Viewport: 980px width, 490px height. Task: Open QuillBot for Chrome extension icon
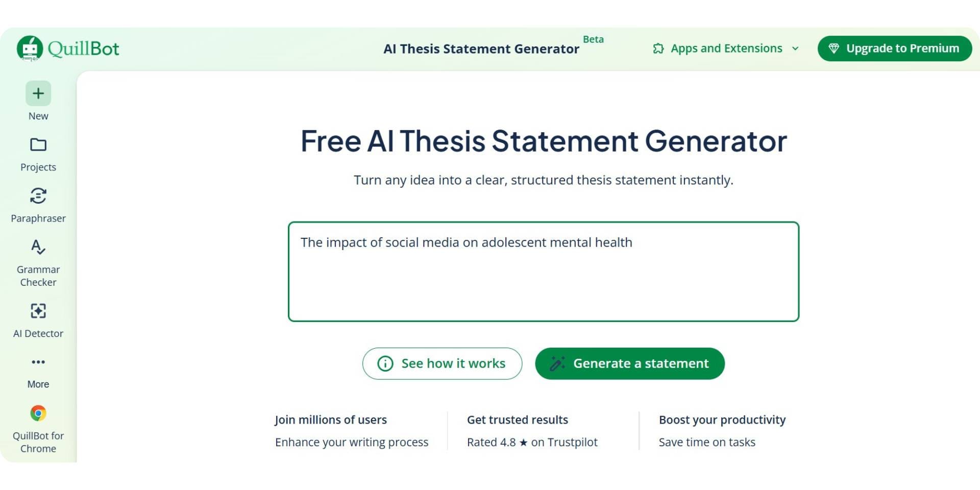(x=38, y=413)
